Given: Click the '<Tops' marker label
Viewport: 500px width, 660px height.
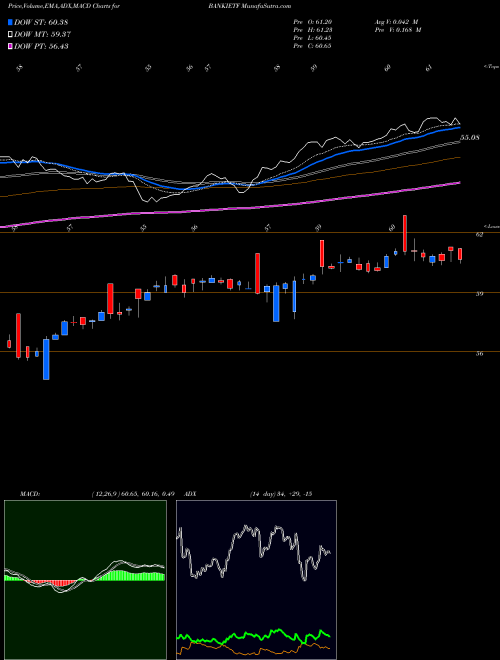Looking at the screenshot, I should pos(491,67).
